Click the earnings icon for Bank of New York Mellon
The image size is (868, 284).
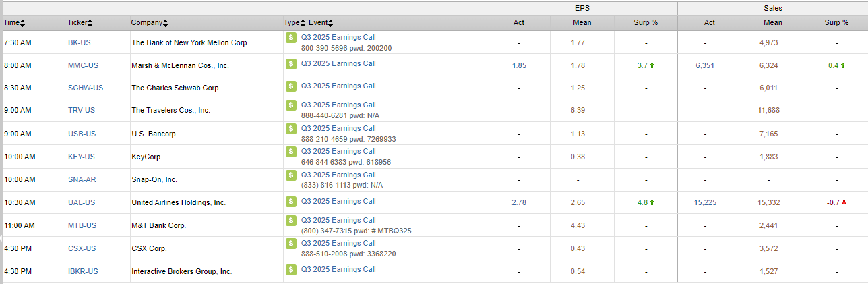pyautogui.click(x=291, y=38)
